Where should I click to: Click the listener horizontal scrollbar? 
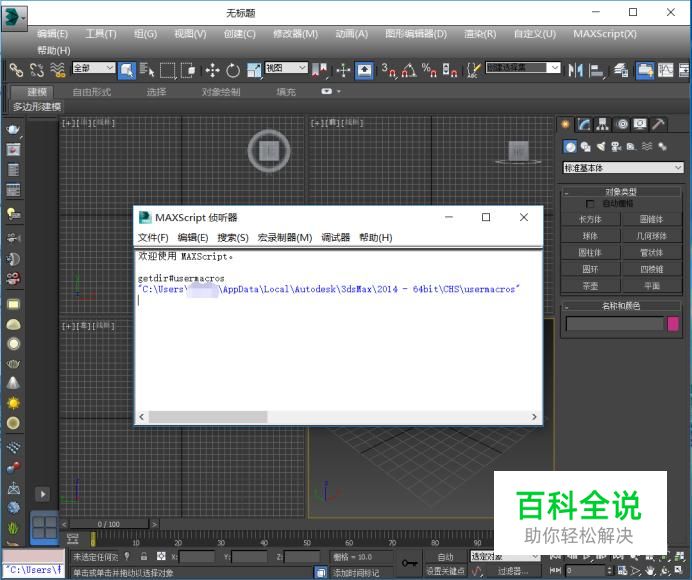[208, 417]
